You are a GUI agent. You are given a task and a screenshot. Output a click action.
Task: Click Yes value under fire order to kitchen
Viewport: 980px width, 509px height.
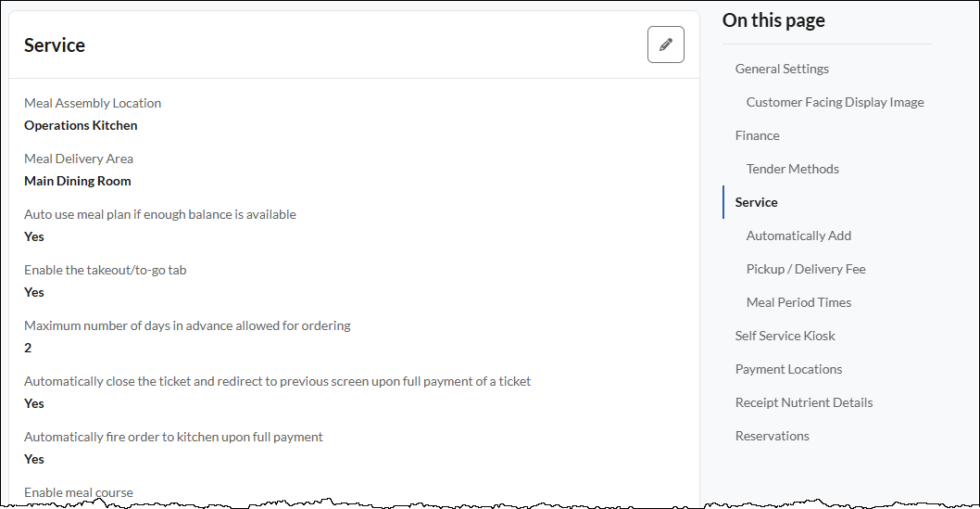(33, 460)
